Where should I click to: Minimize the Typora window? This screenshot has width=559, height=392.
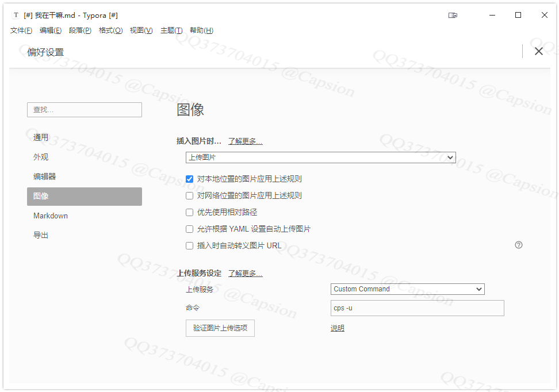pos(492,15)
